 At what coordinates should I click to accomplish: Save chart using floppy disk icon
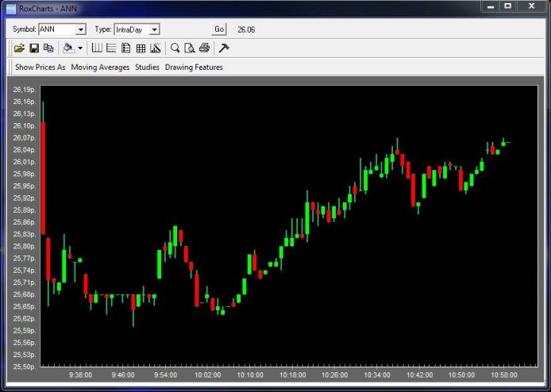point(34,48)
